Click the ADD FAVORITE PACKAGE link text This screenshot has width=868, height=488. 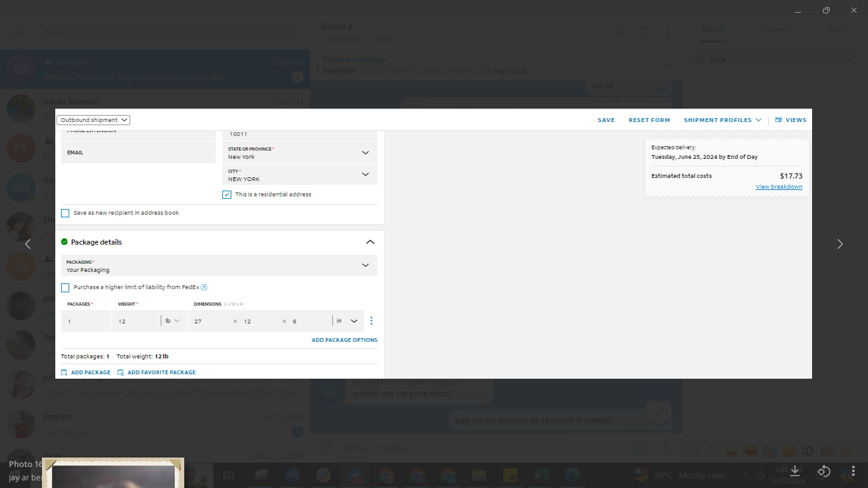pyautogui.click(x=161, y=372)
